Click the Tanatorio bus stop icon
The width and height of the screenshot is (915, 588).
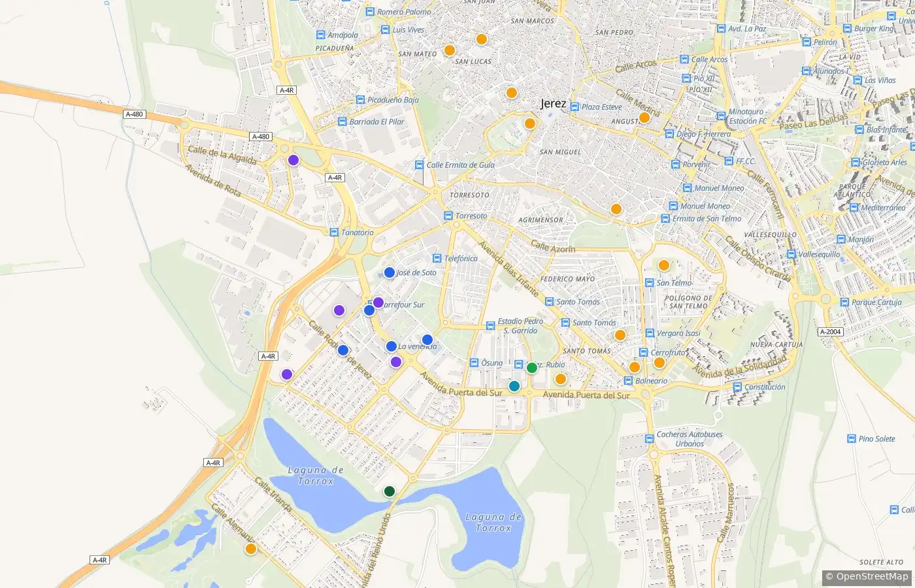334,233
